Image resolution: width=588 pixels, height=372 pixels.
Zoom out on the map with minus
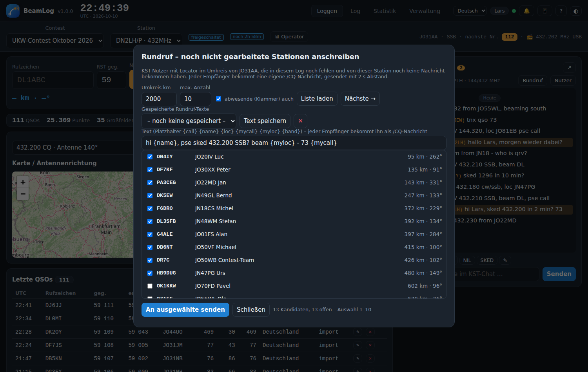23,194
